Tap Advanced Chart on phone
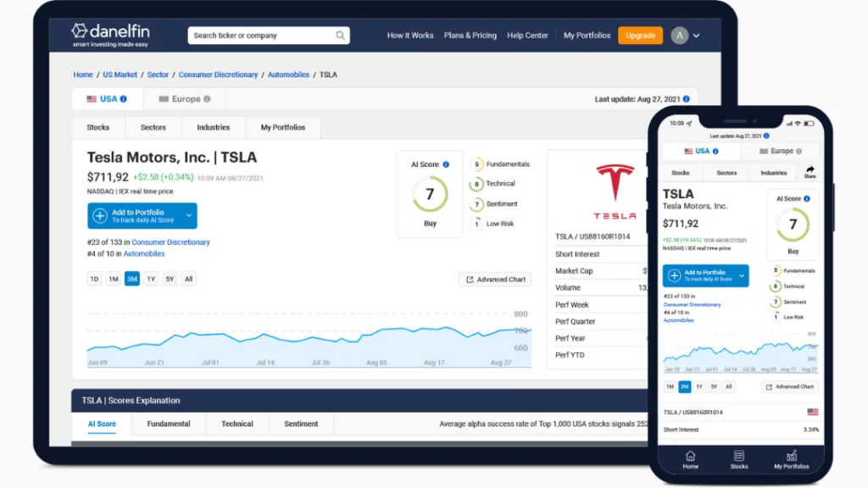 789,386
